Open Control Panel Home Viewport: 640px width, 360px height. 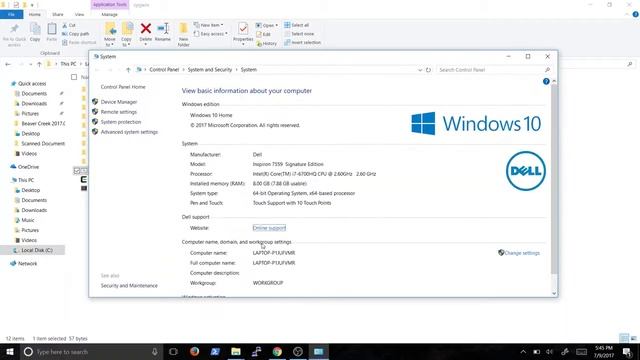click(123, 87)
